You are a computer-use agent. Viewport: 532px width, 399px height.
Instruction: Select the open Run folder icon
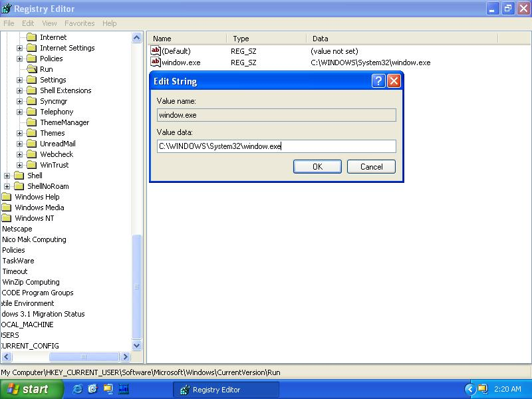click(x=31, y=69)
